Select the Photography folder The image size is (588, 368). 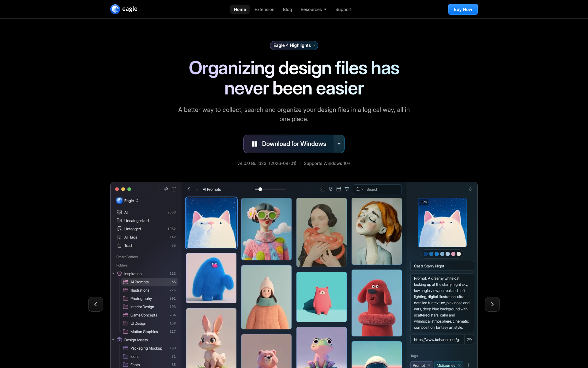(x=149, y=298)
